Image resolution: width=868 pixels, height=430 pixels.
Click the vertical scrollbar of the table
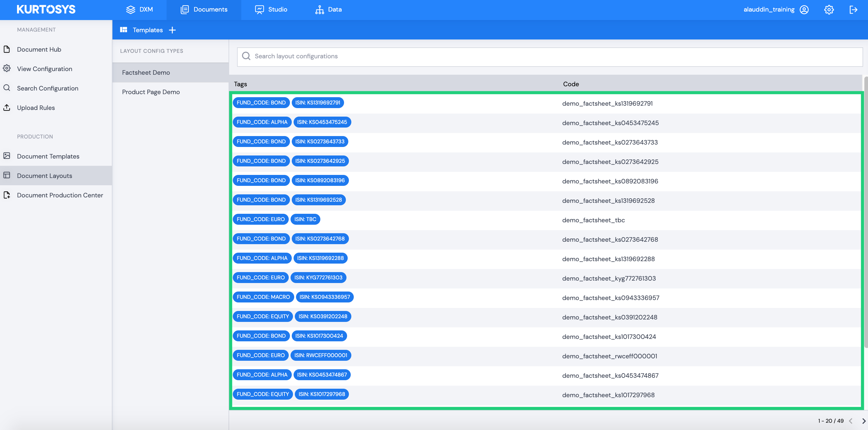(866, 212)
